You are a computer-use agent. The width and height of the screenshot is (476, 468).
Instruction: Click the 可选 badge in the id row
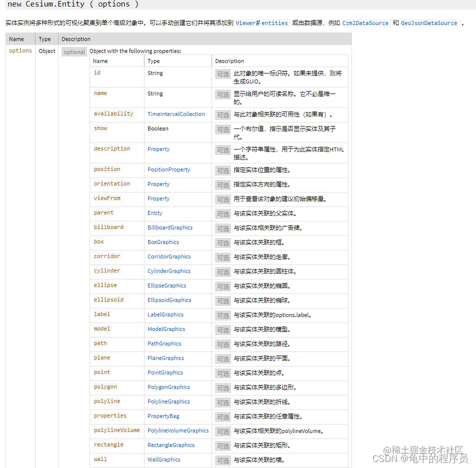[222, 74]
